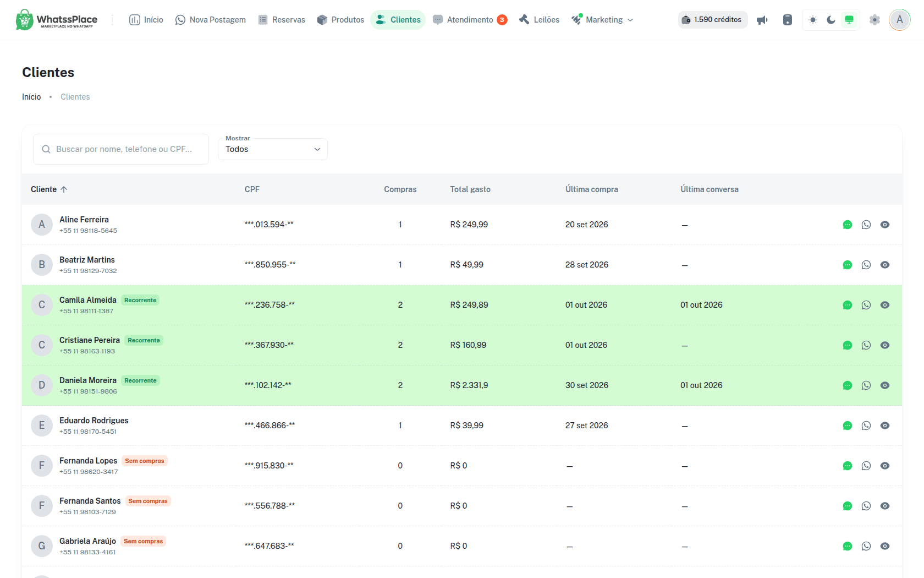Screen dimensions: 924x578
Task: Click the megaphone announcements icon
Action: [x=762, y=20]
